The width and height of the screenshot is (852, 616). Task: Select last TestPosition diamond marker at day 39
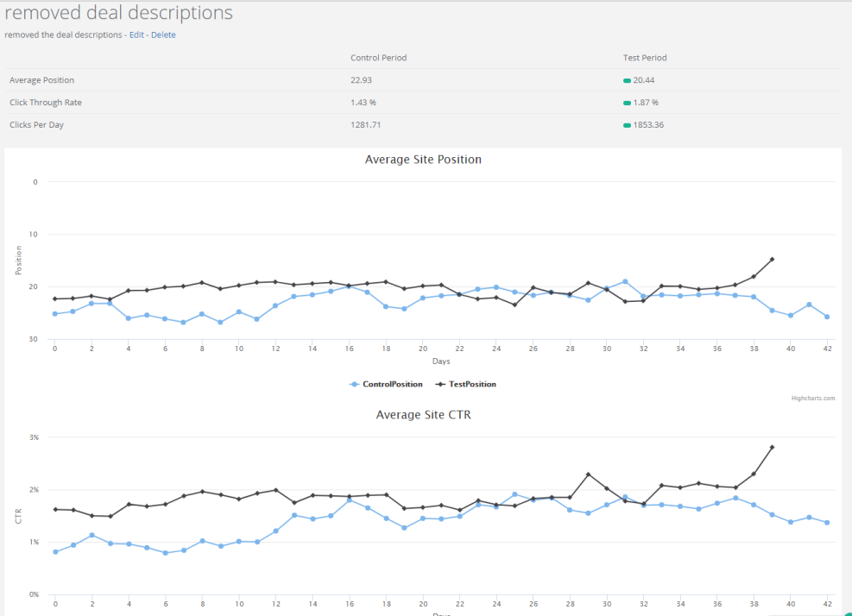(x=772, y=259)
